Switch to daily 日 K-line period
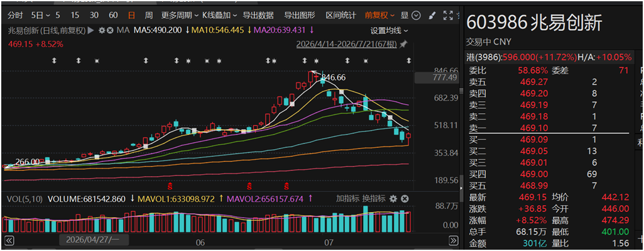Image resolution: width=644 pixels, height=251 pixels. (131, 16)
